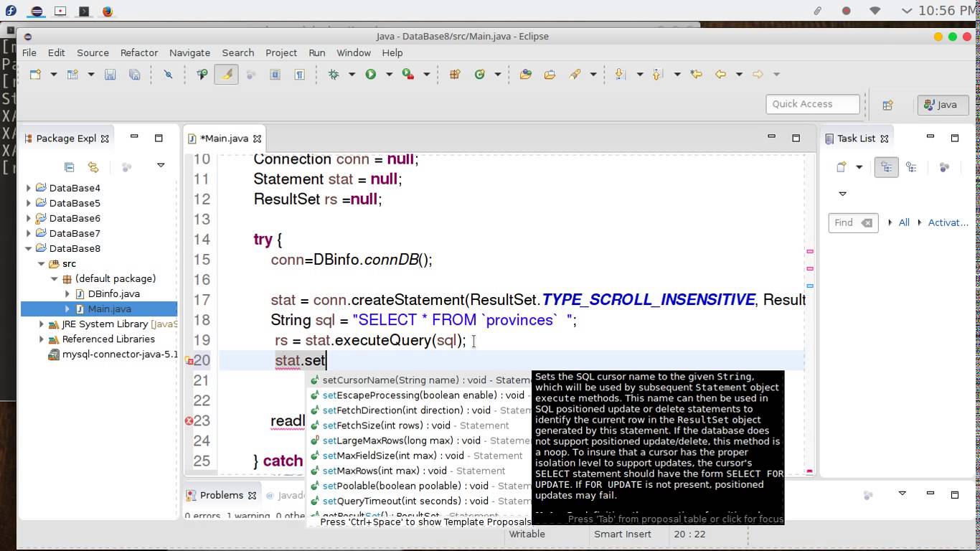Expand JRE System Library node

(42, 324)
